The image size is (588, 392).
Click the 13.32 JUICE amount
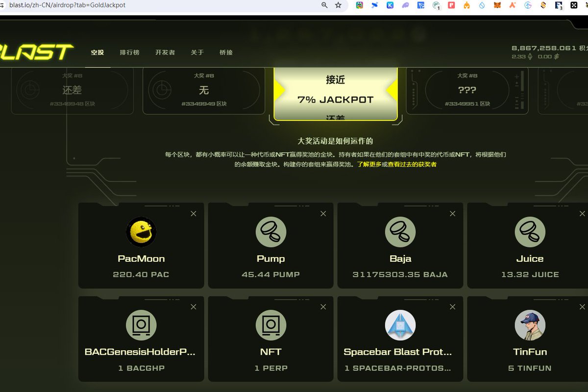point(530,274)
